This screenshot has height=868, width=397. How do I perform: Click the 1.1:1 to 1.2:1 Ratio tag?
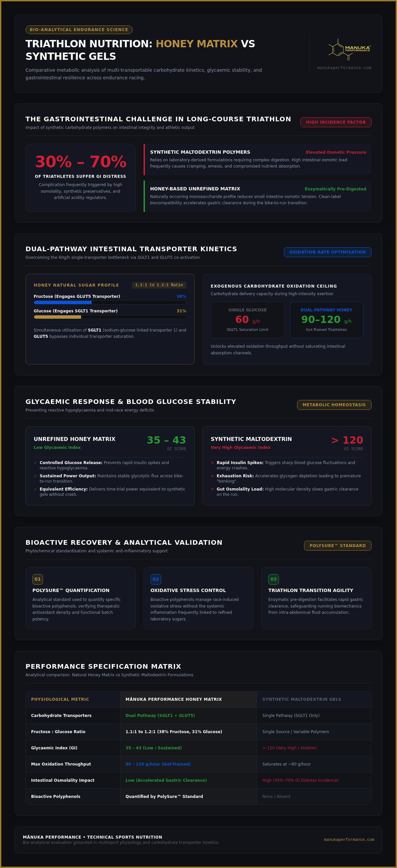click(159, 285)
